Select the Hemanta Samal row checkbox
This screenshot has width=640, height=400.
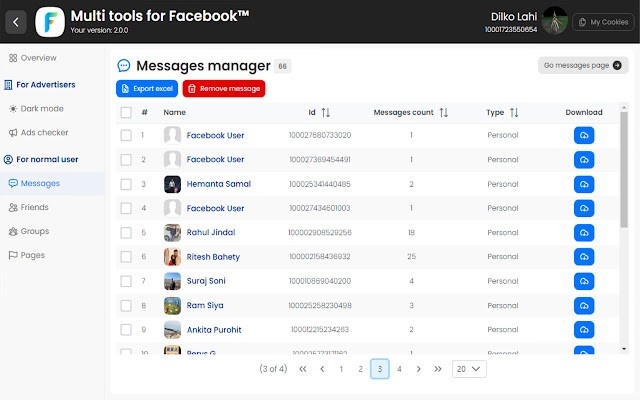pyautogui.click(x=126, y=184)
